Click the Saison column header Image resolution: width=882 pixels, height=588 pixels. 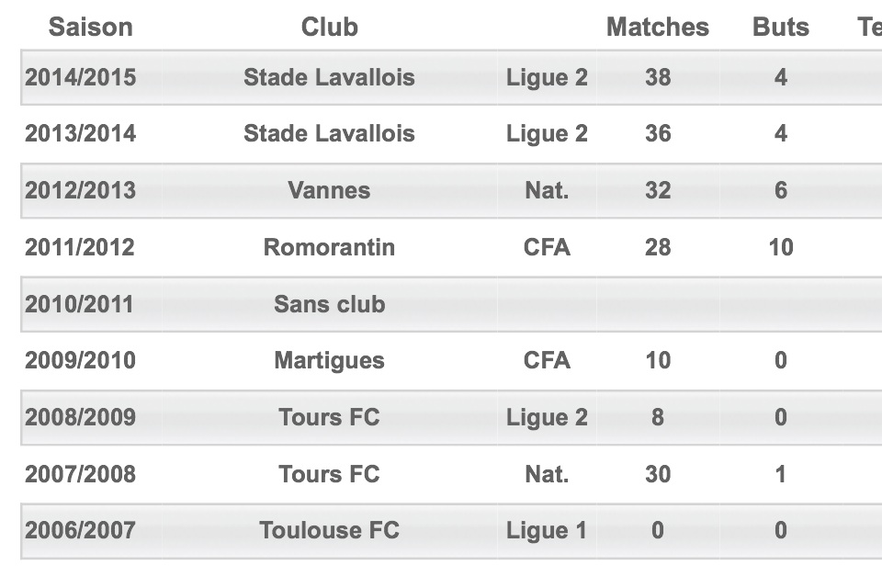[91, 27]
